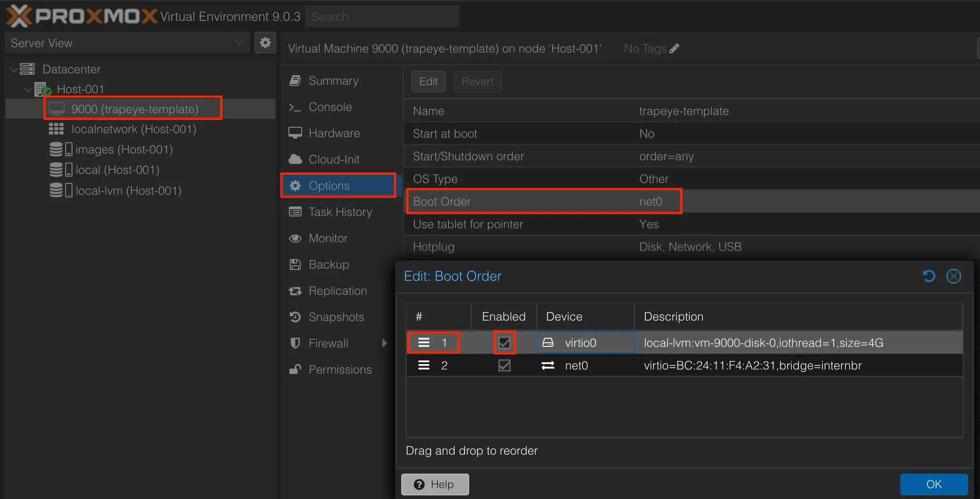980x499 pixels.
Task: Expand the Firewall submenu arrow
Action: click(384, 343)
